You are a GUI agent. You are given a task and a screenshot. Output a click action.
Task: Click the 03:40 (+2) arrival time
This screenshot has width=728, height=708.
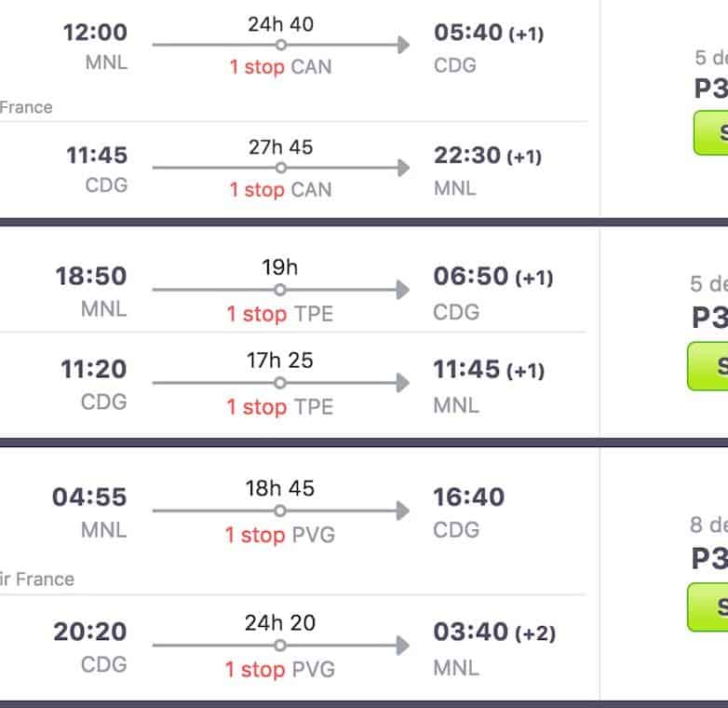coord(493,633)
